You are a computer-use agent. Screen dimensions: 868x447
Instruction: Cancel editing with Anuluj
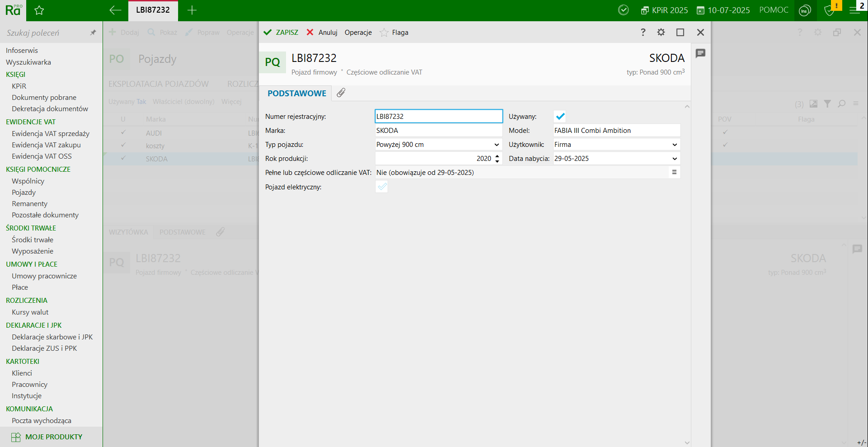[x=322, y=33]
